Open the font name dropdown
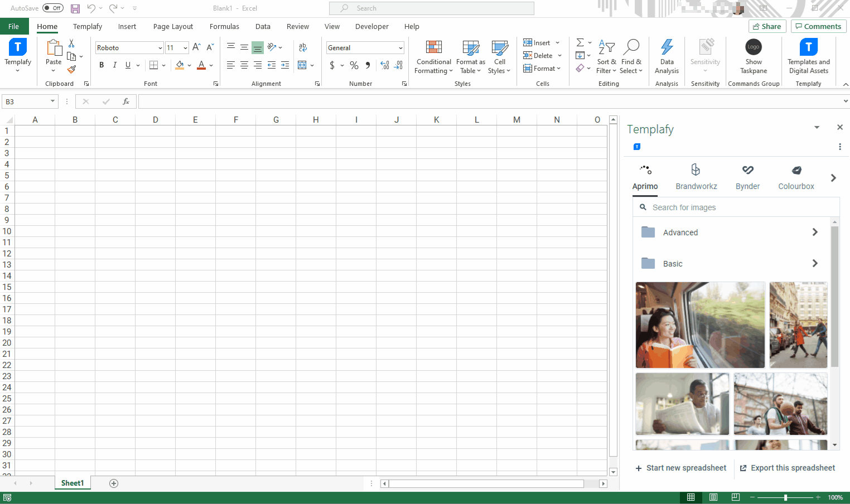 pyautogui.click(x=160, y=47)
